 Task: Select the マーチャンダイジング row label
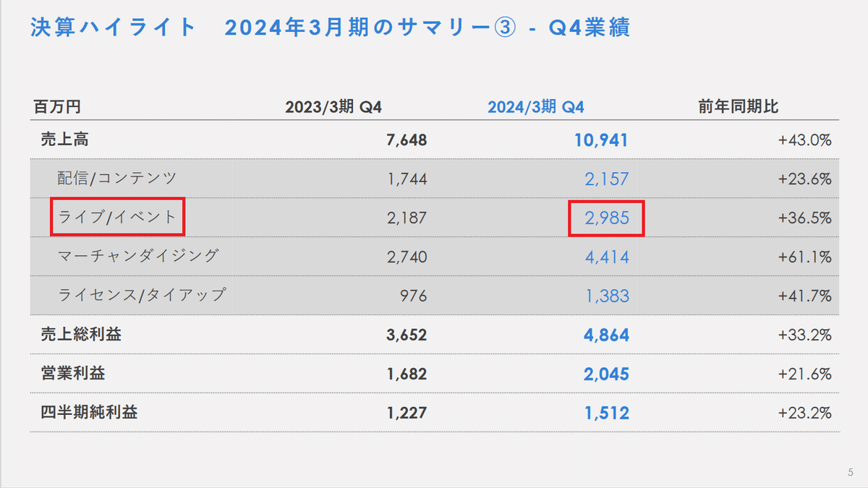[140, 257]
